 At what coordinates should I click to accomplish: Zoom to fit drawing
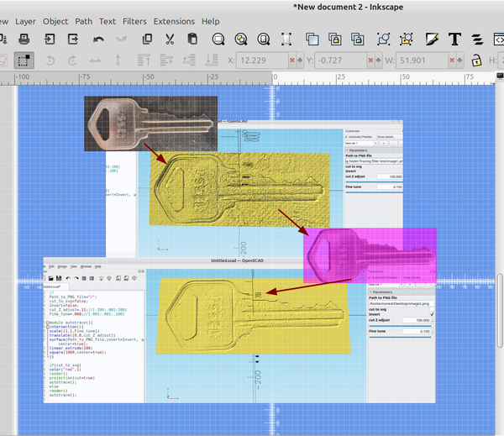click(241, 39)
